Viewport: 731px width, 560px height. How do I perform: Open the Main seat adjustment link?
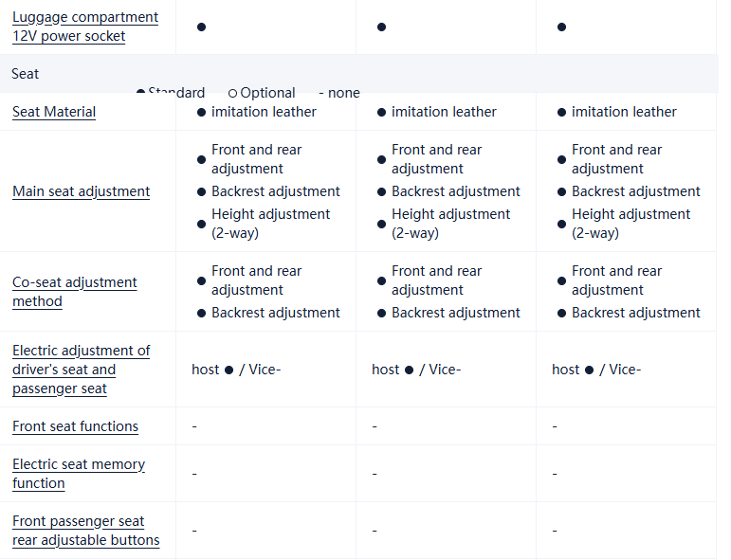click(82, 191)
